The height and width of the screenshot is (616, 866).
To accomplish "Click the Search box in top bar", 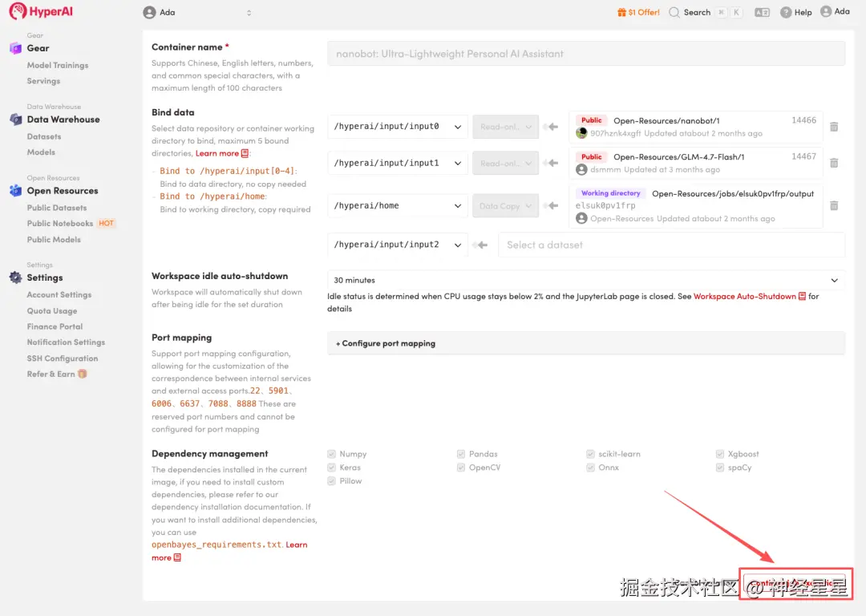I will pos(706,12).
